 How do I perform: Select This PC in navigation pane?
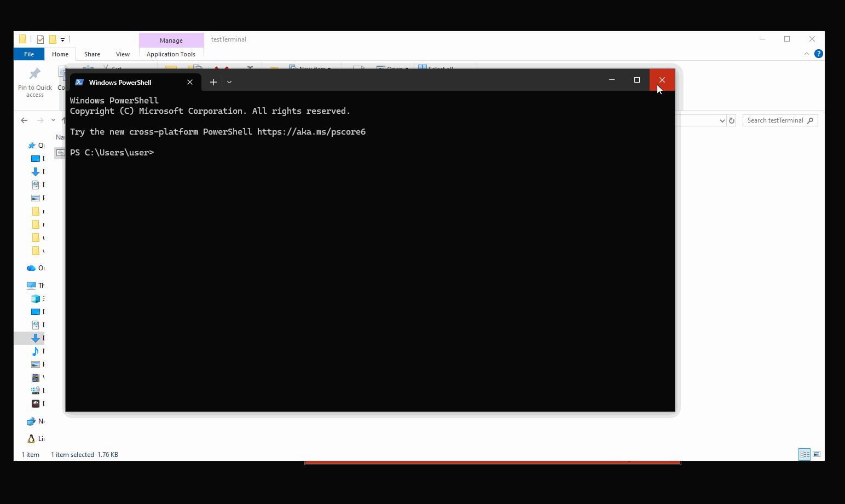(31, 285)
